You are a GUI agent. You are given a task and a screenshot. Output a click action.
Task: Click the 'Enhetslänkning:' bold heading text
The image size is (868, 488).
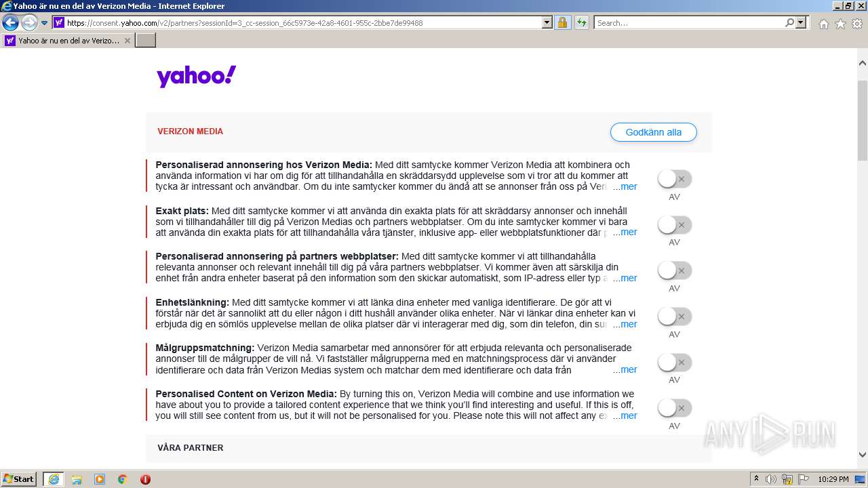tap(193, 302)
